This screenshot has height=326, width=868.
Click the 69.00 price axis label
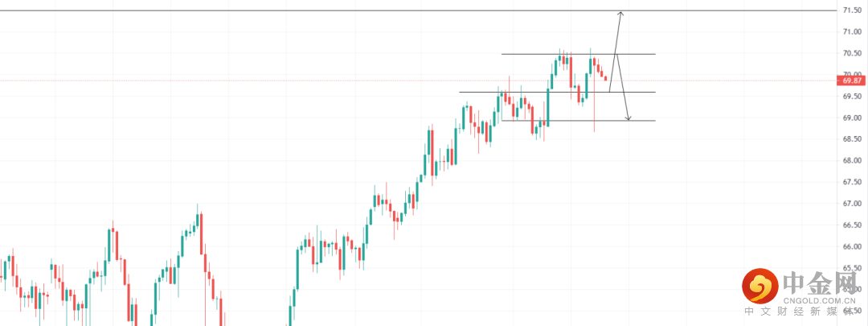(852, 118)
